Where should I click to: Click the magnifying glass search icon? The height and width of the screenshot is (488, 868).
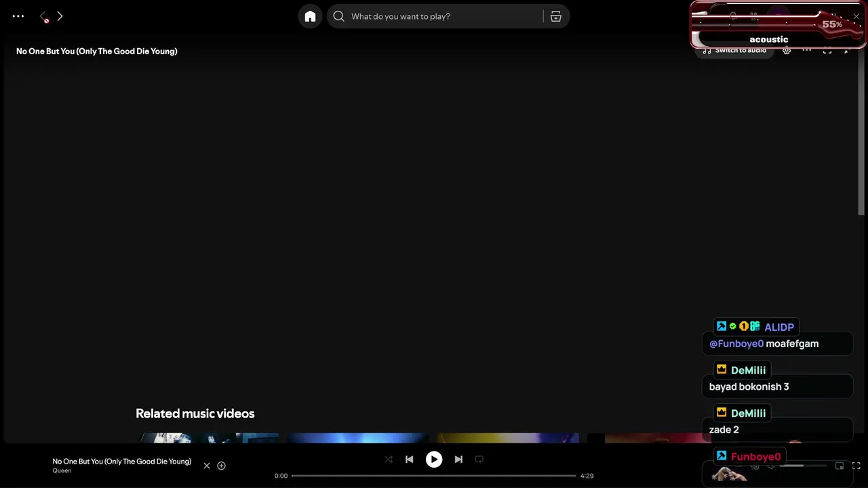339,16
